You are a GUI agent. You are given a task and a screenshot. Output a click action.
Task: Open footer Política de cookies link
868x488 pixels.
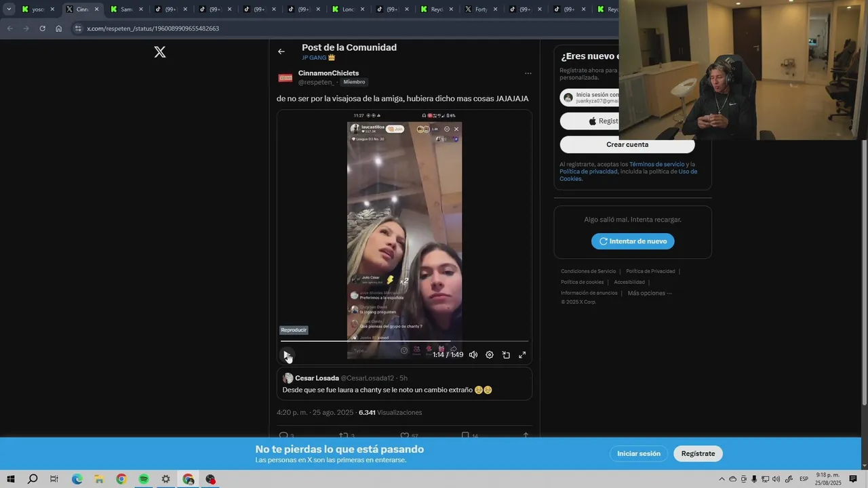(582, 282)
